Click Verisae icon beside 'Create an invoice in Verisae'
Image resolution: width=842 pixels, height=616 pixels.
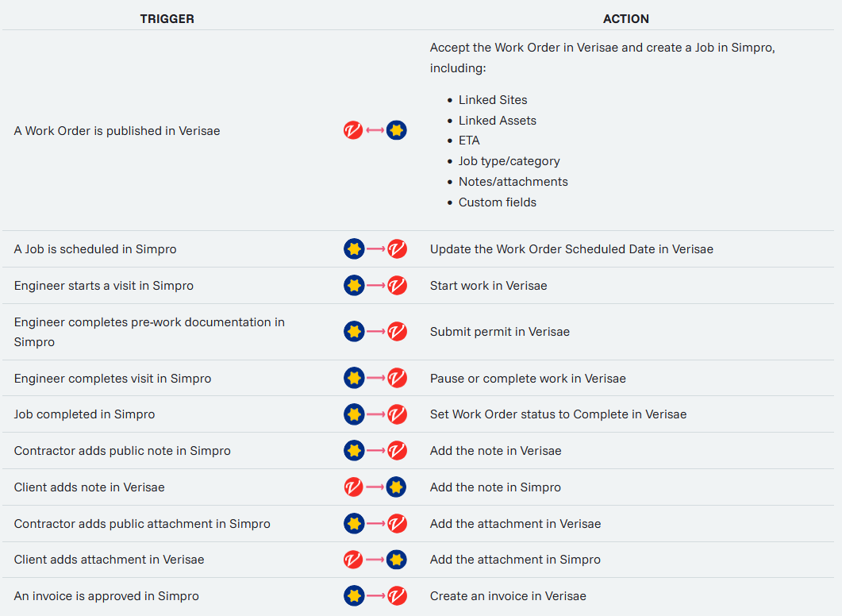click(x=397, y=596)
